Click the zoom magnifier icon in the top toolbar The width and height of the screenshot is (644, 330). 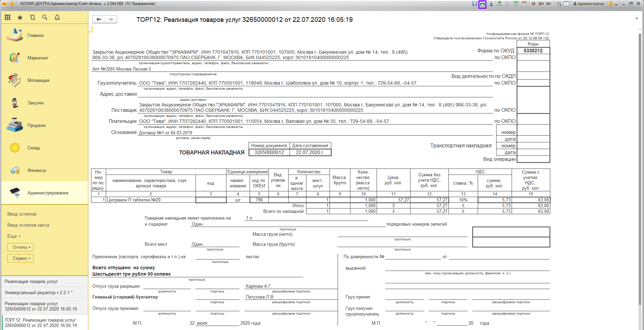click(559, 4)
